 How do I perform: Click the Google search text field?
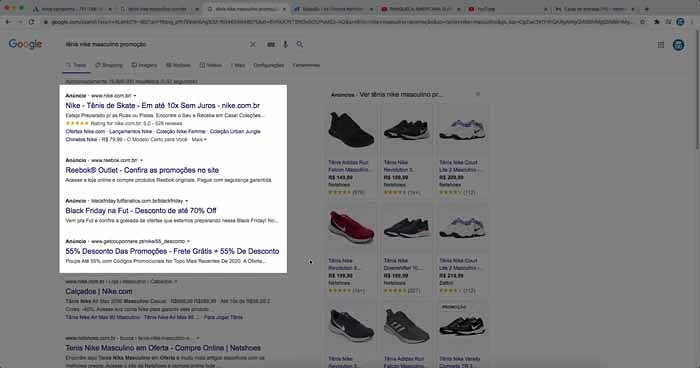coord(154,44)
